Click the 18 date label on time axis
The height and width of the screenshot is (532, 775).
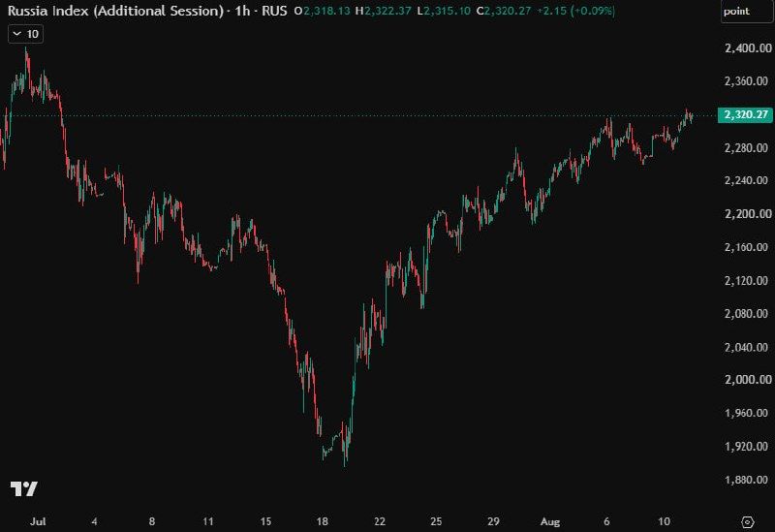(323, 521)
